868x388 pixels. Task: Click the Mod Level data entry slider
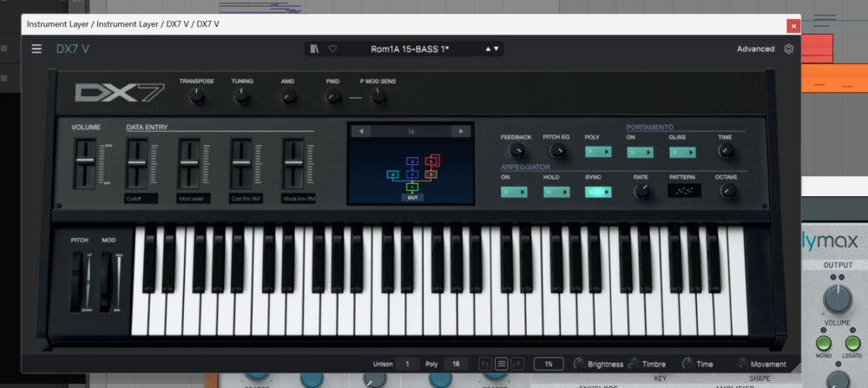point(189,162)
